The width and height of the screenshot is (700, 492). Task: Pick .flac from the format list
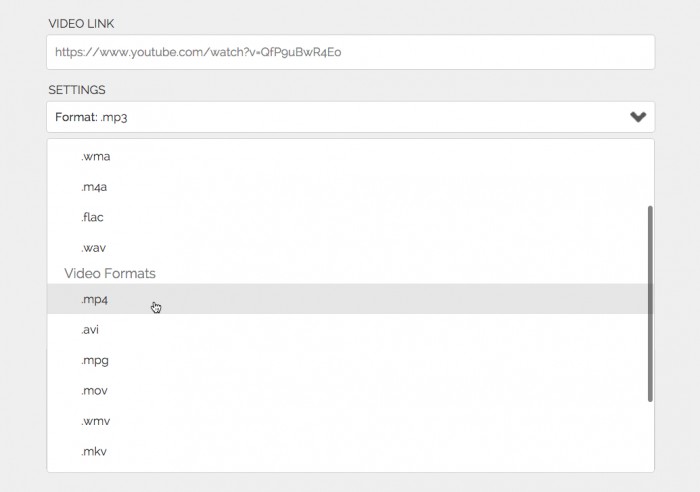tap(93, 217)
